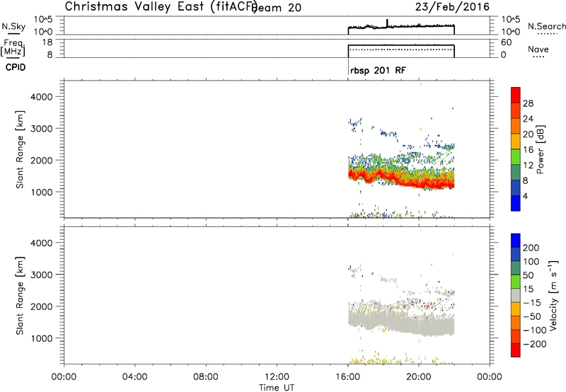Screen dimensions: 566x392
Task: Click the 'Freq. [MHz]' label
Action: click(x=13, y=48)
